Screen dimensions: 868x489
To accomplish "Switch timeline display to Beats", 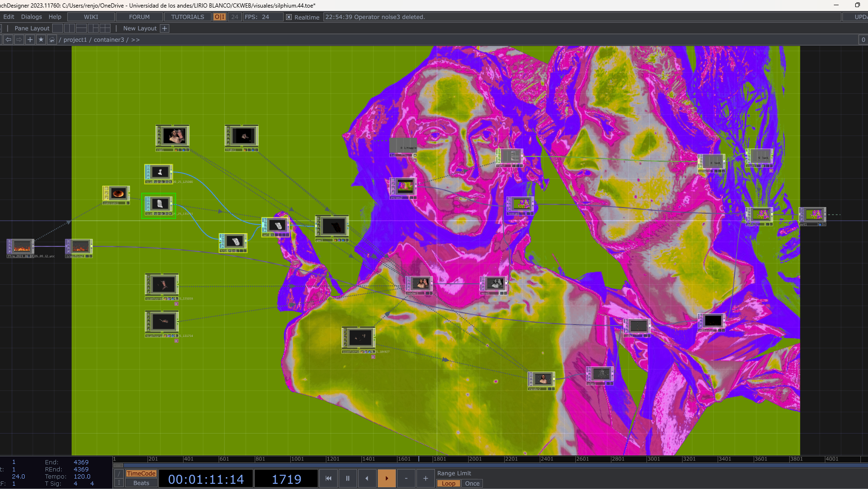I will pyautogui.click(x=141, y=483).
